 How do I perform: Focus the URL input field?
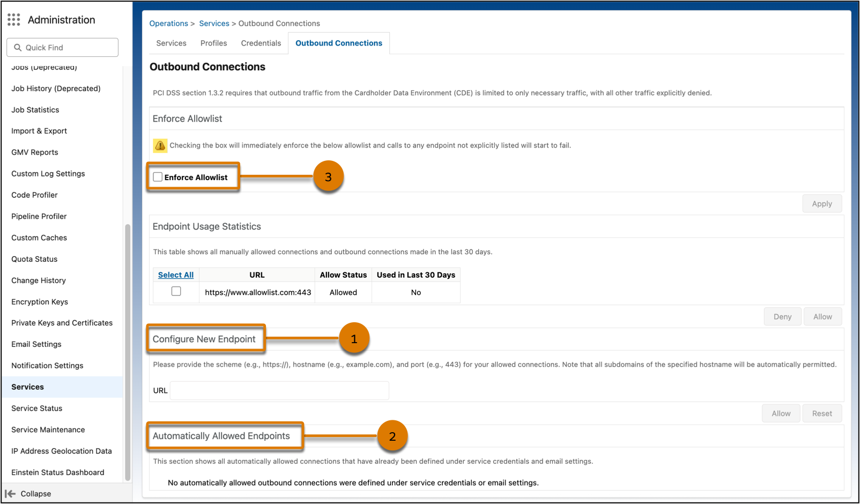279,390
